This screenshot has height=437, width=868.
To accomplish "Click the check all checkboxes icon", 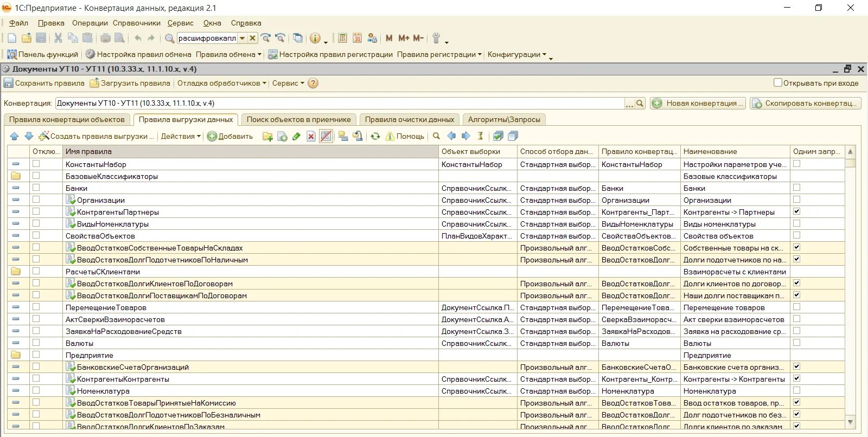I will point(498,136).
